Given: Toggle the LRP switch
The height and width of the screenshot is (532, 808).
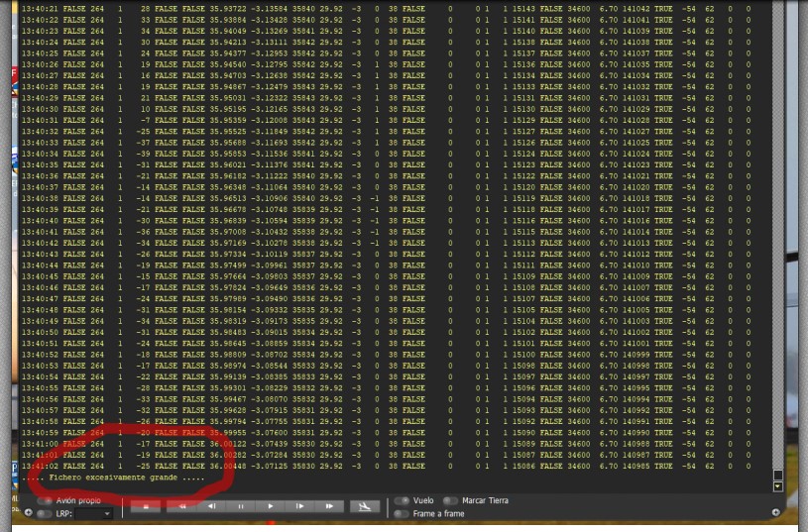Looking at the screenshot, I should point(46,514).
